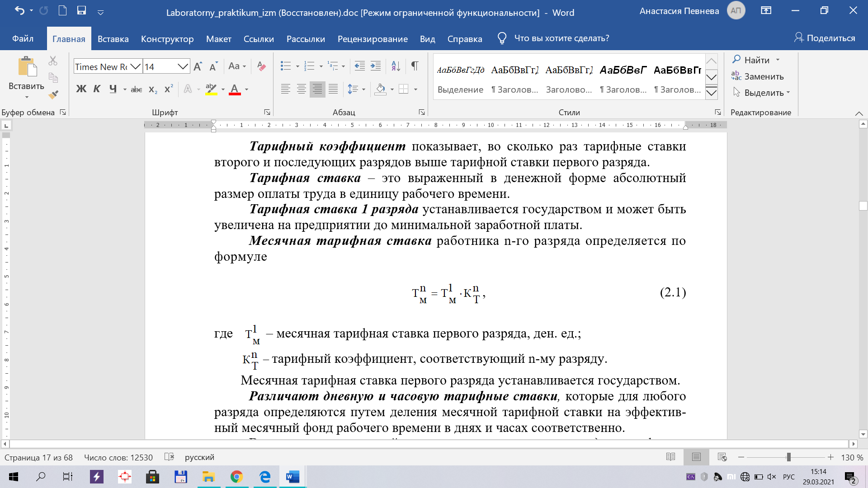Click the red font color button
The image size is (868, 488).
point(235,89)
